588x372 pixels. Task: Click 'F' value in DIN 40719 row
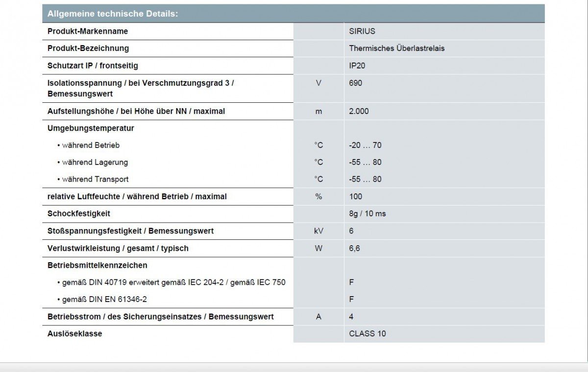pyautogui.click(x=351, y=282)
